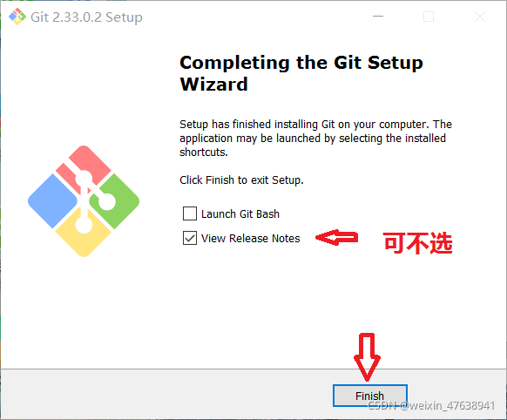Click the Completing the Git Setup Wizard heading
The width and height of the screenshot is (507, 420).
coord(301,73)
